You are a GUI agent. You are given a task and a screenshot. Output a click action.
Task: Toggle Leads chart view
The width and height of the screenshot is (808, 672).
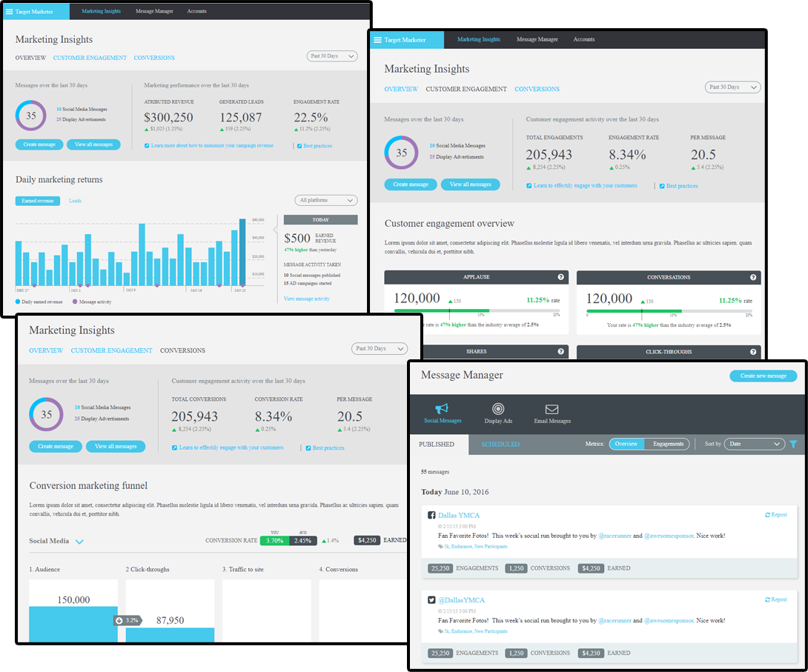tap(75, 201)
